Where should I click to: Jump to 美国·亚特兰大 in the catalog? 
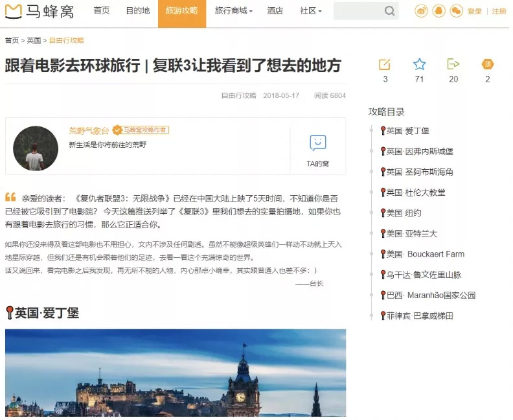coord(409,233)
